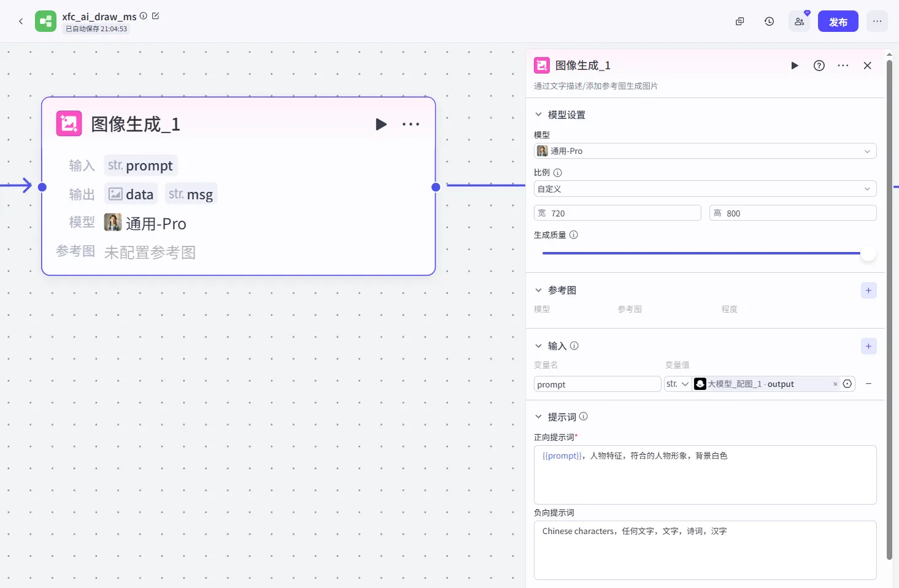This screenshot has width=899, height=588.
Task: Click the pink image icon on canvas node
Action: click(69, 123)
